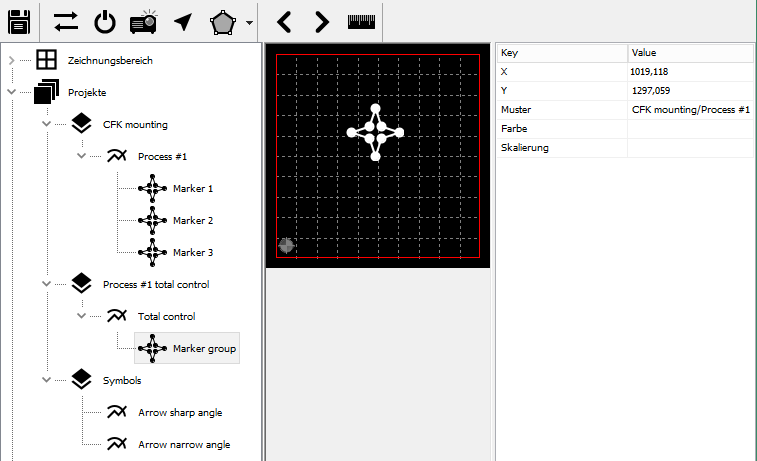The width and height of the screenshot is (757, 461).
Task: Click the Marker 2 marker icon
Action: [x=153, y=220]
